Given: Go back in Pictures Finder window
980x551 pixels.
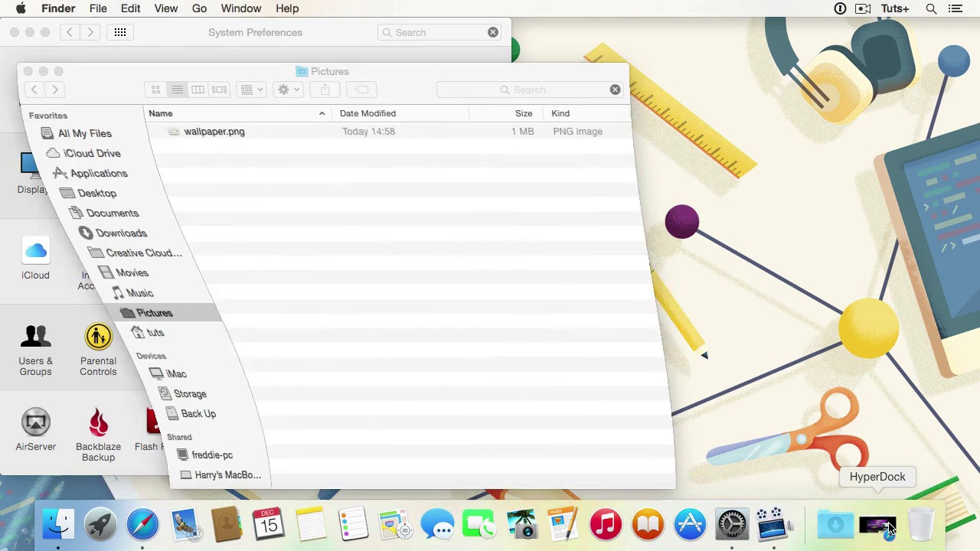Looking at the screenshot, I should pos(34,90).
